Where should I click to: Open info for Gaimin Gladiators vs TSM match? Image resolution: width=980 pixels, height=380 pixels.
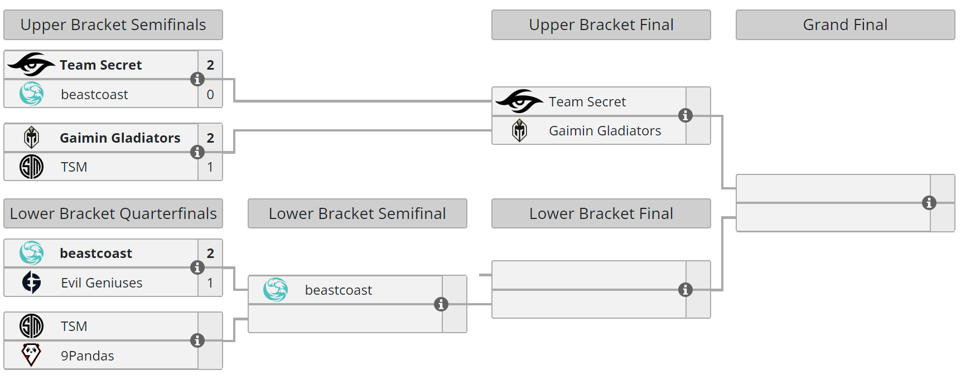[197, 152]
